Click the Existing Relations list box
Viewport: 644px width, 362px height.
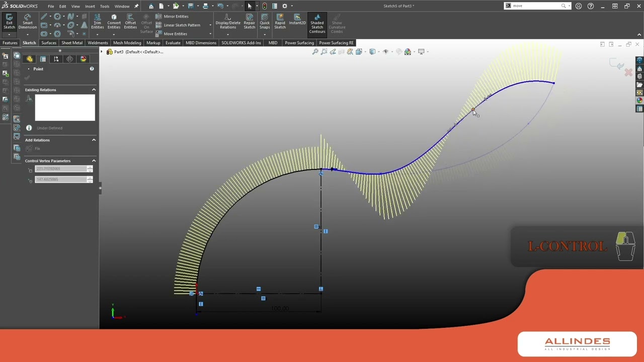pos(65,108)
